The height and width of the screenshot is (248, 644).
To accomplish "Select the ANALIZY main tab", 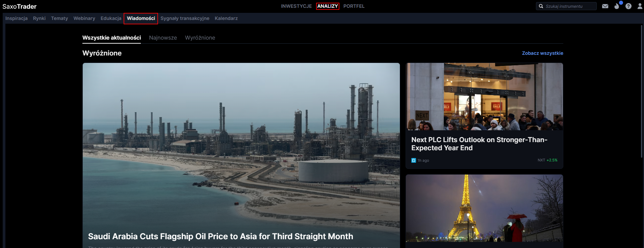I will coord(327,6).
